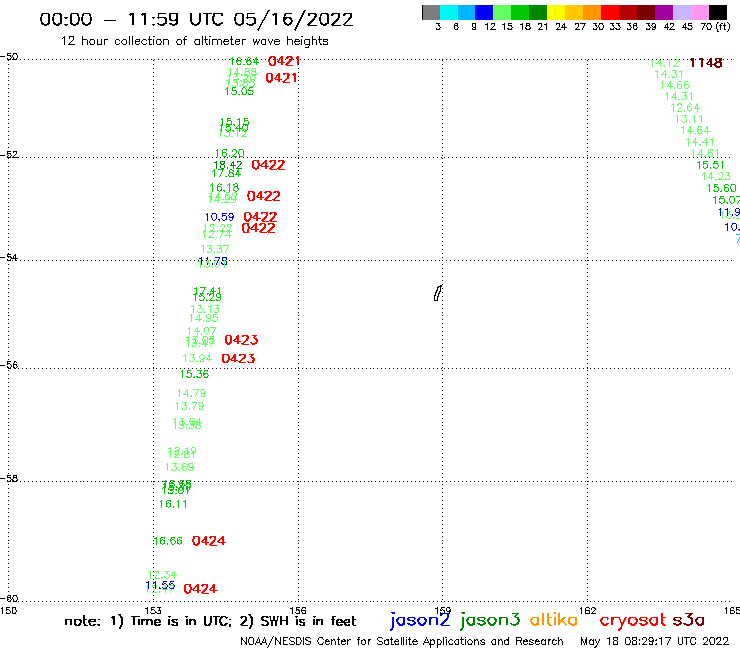Click the wave height value 12.64

click(x=685, y=108)
